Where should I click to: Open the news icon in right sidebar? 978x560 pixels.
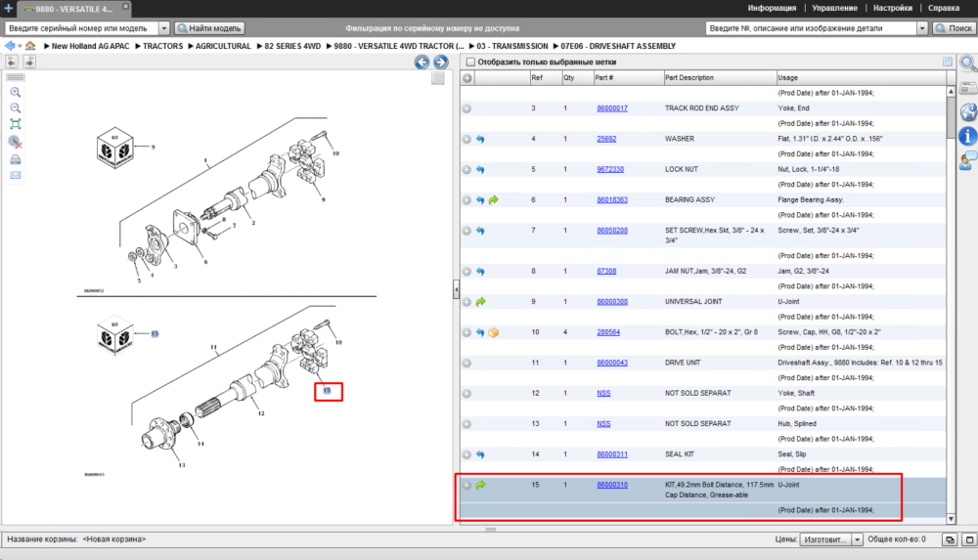click(968, 88)
